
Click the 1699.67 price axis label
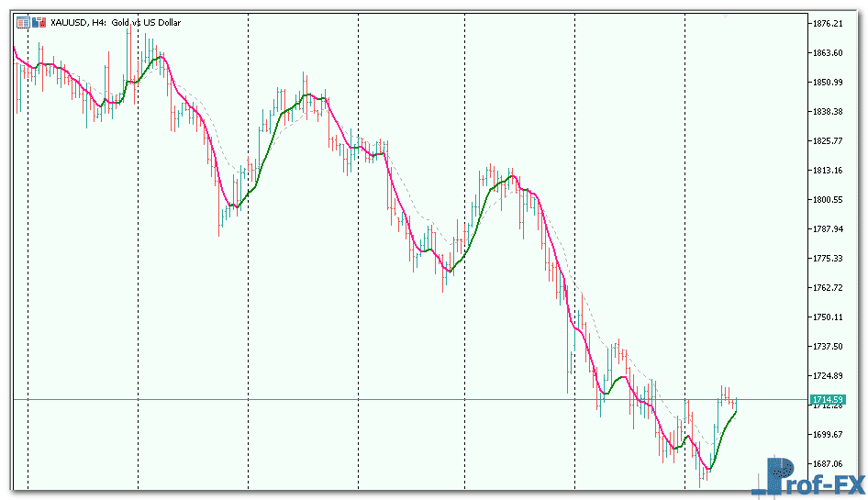coord(827,435)
